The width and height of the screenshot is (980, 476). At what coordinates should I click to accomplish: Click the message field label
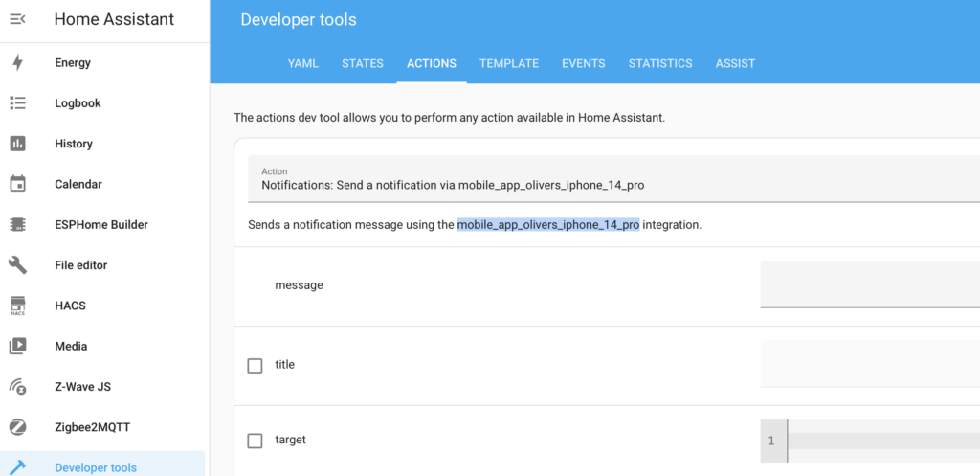point(300,285)
